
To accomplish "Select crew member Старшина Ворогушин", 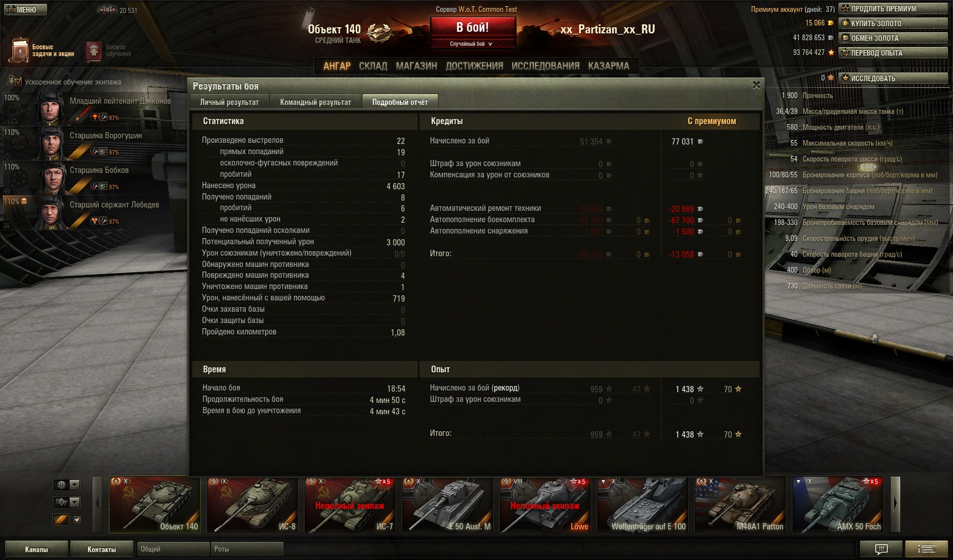I will point(95,143).
